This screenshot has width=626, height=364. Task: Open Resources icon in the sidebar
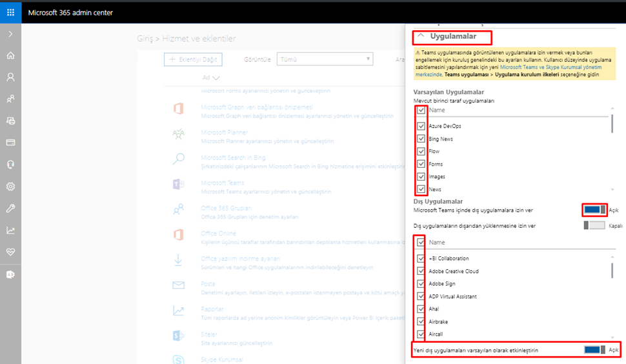(11, 121)
